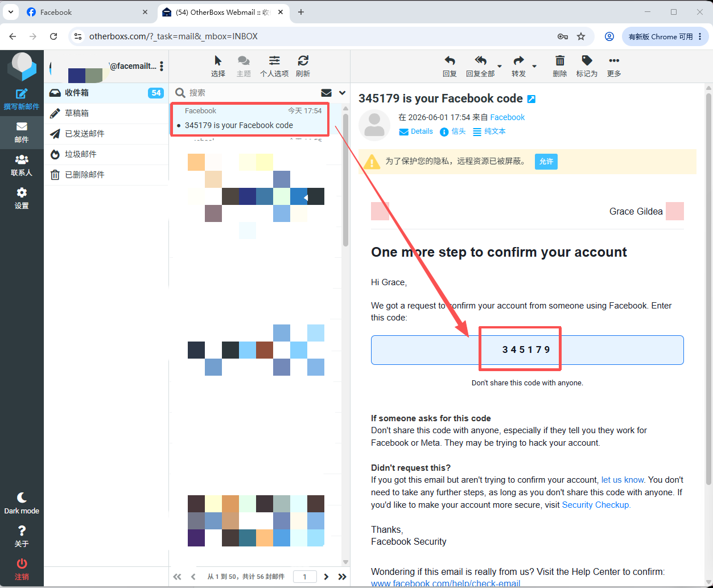Click the address bar URL
The image size is (713, 588).
pos(174,36)
